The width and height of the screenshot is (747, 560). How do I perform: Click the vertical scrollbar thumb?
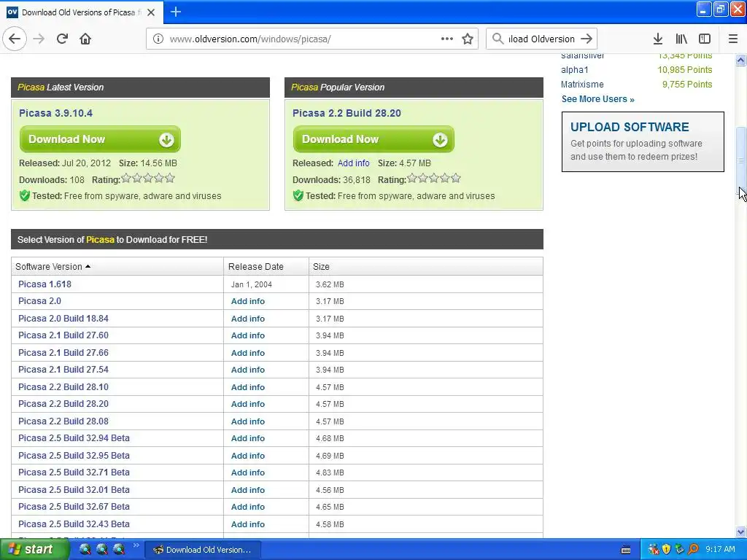pyautogui.click(x=741, y=160)
